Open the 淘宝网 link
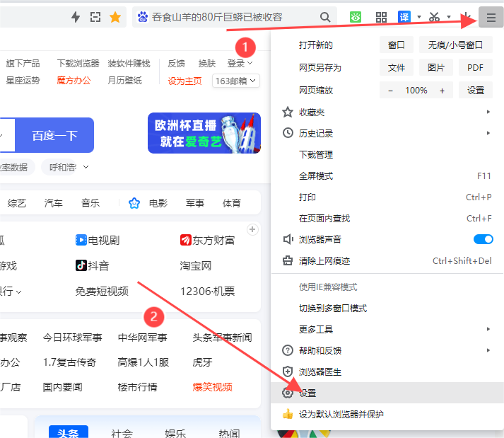This screenshot has width=504, height=438. pyautogui.click(x=195, y=266)
